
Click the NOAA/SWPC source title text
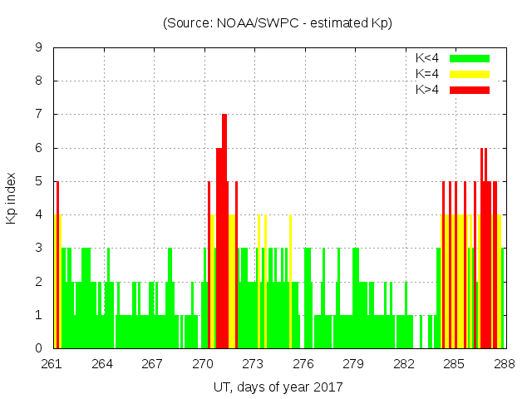[x=278, y=23]
